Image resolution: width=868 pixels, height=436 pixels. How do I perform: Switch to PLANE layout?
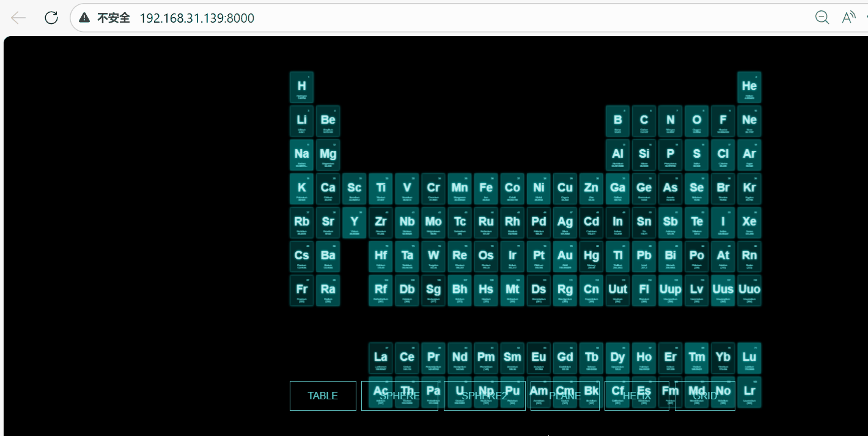(x=565, y=396)
